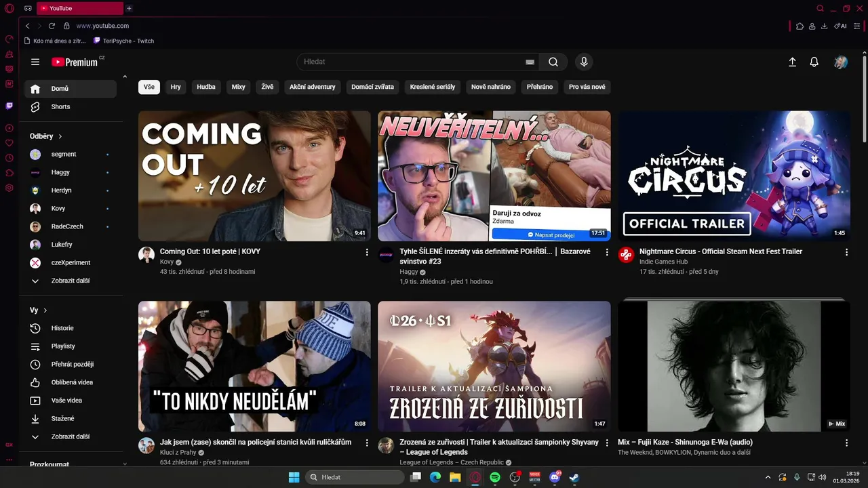Select the Živě filter chip
Viewport: 868px width, 488px height.
pos(268,87)
